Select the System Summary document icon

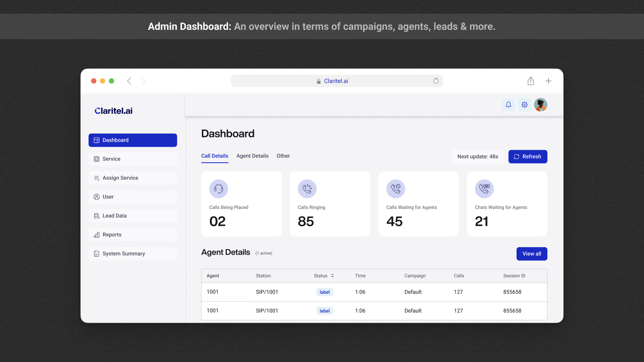97,253
